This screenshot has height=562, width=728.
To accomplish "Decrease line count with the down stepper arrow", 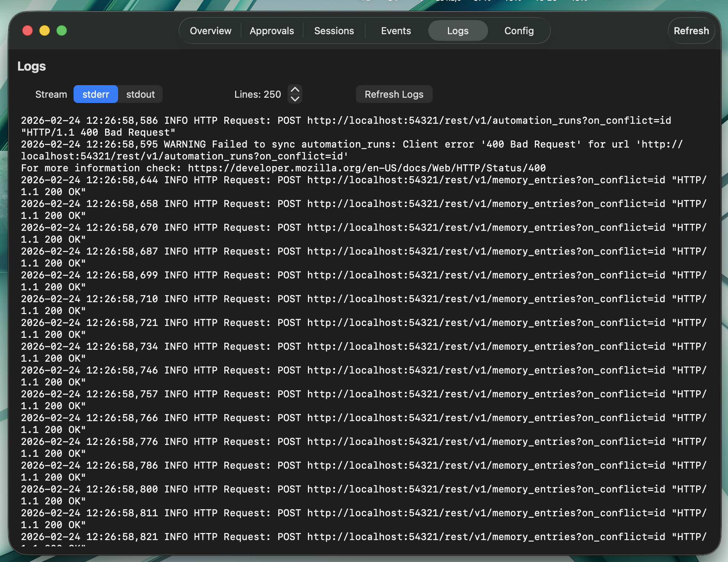I will pyautogui.click(x=295, y=99).
